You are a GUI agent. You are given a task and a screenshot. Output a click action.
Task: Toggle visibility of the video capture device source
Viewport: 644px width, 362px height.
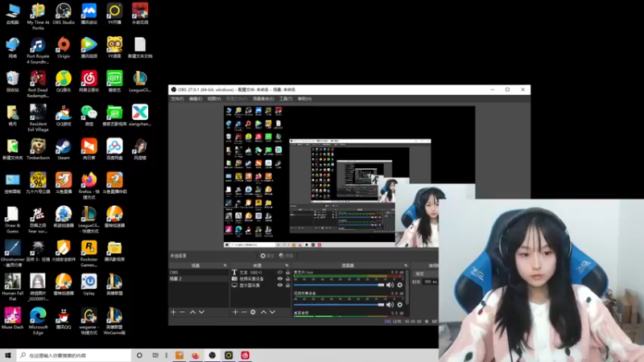click(280, 278)
